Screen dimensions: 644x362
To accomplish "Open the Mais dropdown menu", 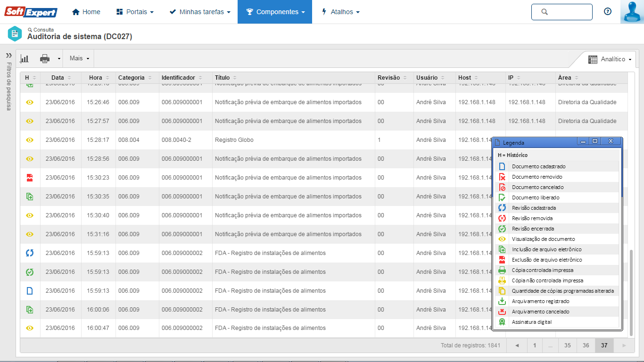I will pos(79,58).
